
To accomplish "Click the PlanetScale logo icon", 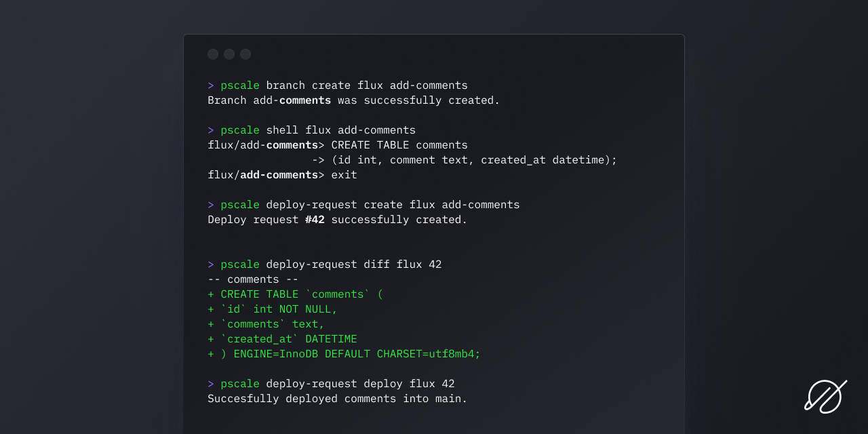I will [826, 397].
